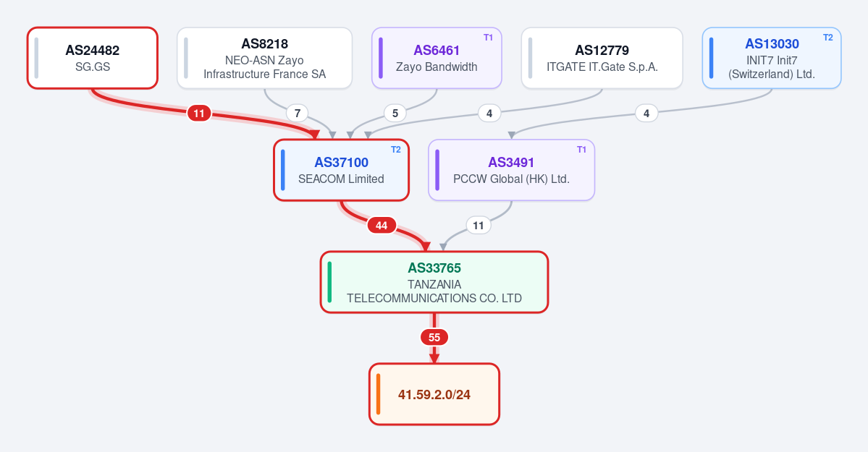Open the AS3491 PCCW Global node
This screenshot has height=452, width=868.
[x=512, y=170]
